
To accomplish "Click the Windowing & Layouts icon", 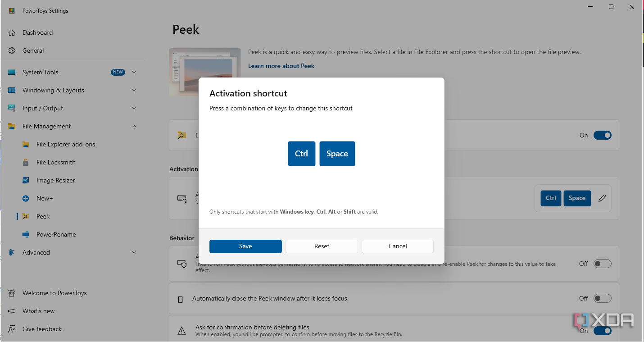I will pyautogui.click(x=12, y=90).
